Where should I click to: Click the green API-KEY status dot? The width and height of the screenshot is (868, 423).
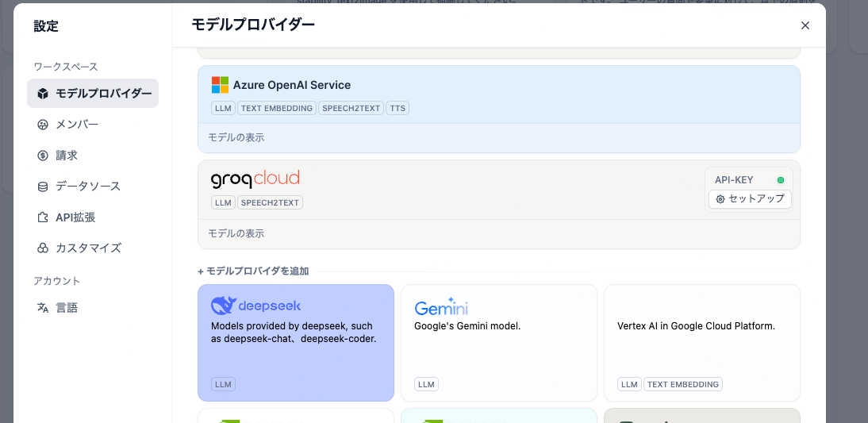pyautogui.click(x=781, y=180)
